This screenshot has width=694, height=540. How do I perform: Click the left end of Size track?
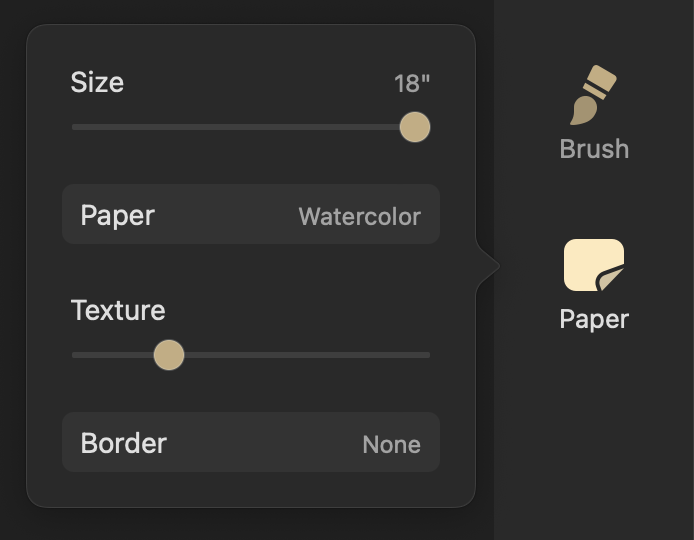(75, 127)
